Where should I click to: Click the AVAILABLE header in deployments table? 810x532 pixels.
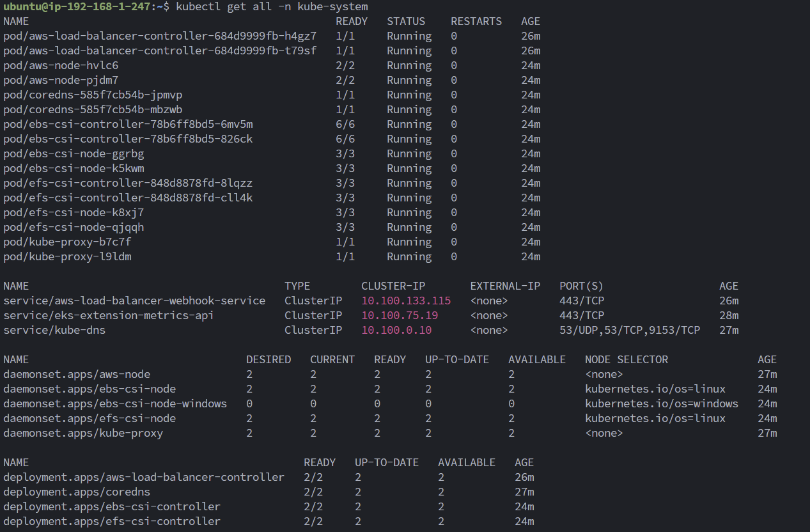467,462
